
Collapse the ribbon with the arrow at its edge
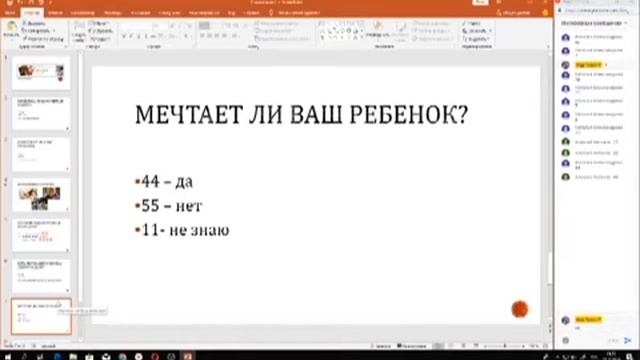[548, 47]
